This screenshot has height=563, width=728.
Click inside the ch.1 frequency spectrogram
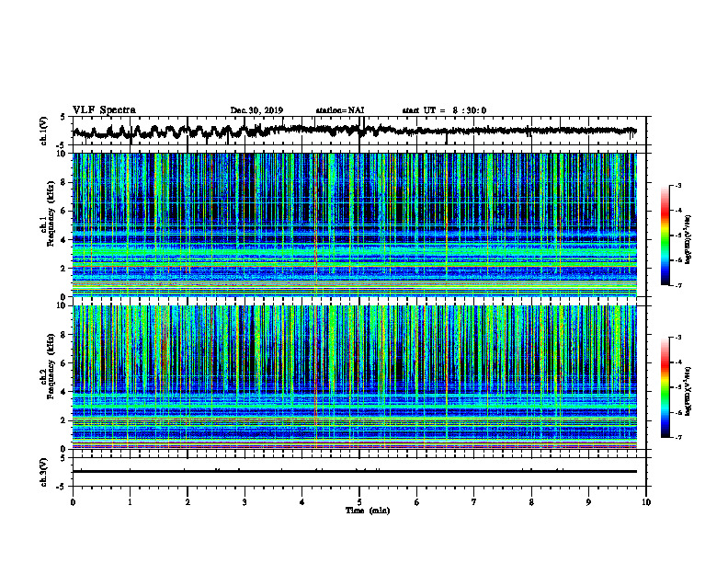click(355, 224)
